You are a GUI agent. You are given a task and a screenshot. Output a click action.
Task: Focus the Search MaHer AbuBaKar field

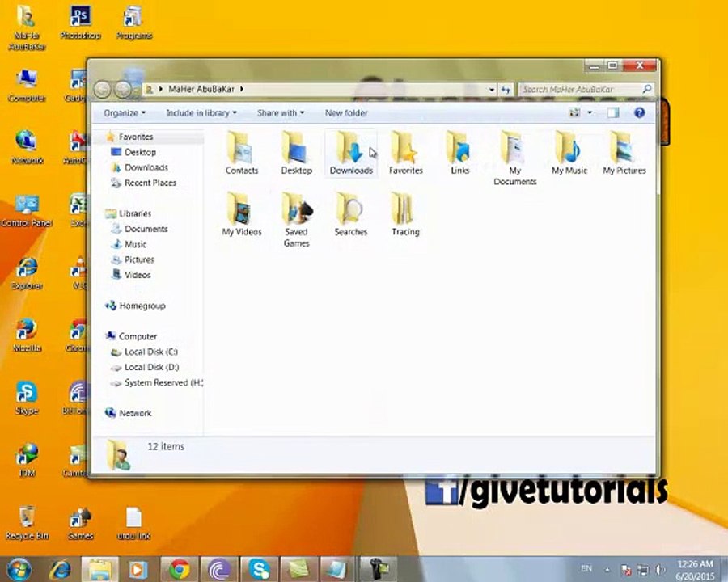(587, 89)
